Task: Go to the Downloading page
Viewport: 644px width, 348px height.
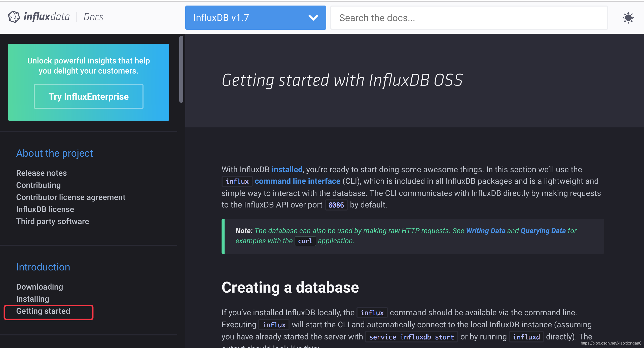Action: tap(40, 287)
